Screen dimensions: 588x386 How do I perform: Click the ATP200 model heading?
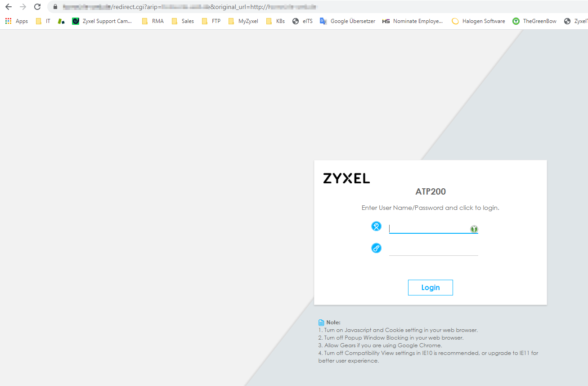[x=431, y=191]
